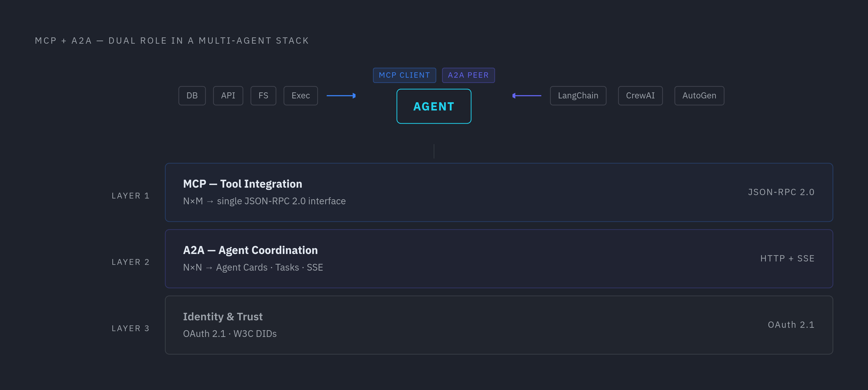Click the LAYER 1 label
Image resolution: width=868 pixels, height=390 pixels.
[131, 196]
